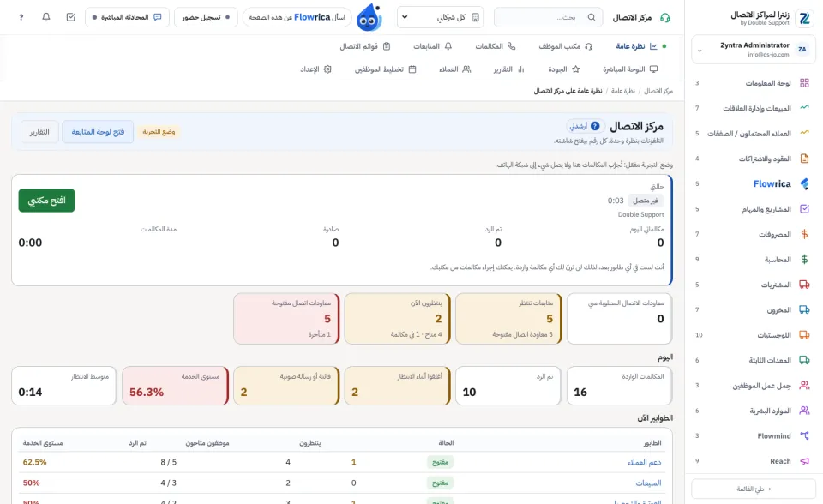Open المشاريع والمهام sidebar icon
This screenshot has width=823, height=504.
804,209
